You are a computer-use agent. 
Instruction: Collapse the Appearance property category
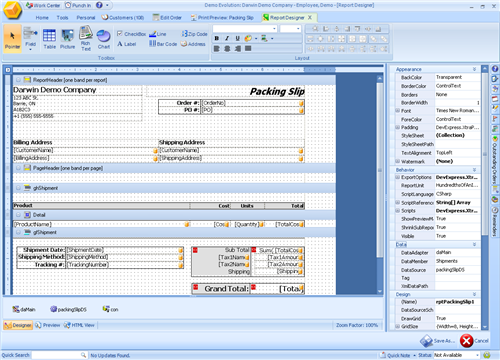click(x=474, y=69)
